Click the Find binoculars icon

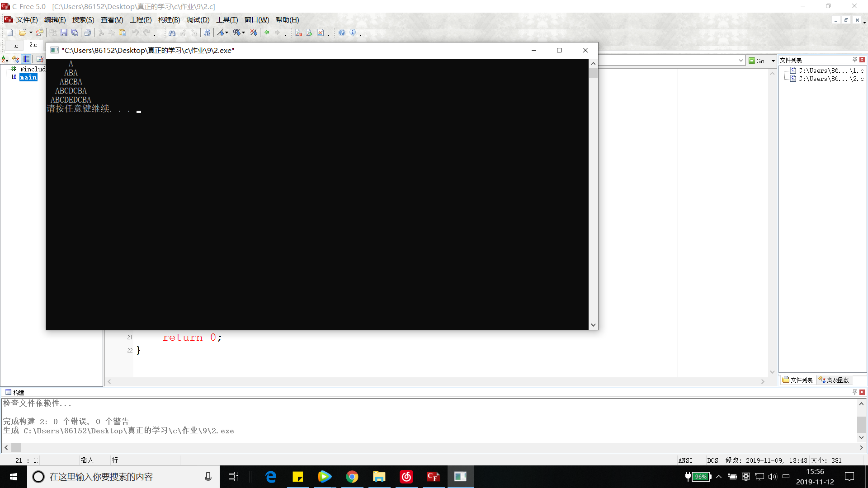172,33
